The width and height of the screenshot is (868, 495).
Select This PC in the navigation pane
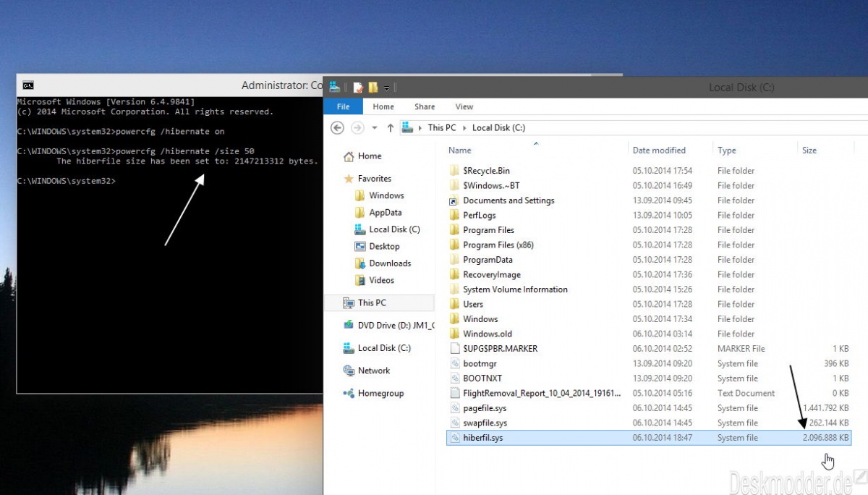pyautogui.click(x=379, y=302)
